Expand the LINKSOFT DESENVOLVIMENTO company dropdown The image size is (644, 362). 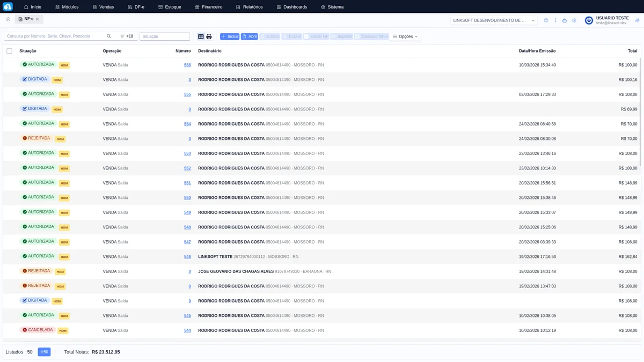[494, 20]
